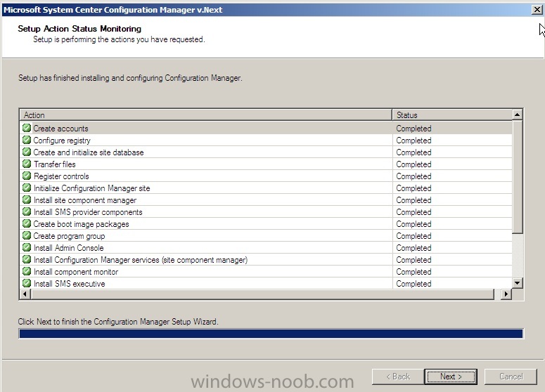Click the check icon for Install Admin Console
This screenshot has width=545, height=392.
27,247
